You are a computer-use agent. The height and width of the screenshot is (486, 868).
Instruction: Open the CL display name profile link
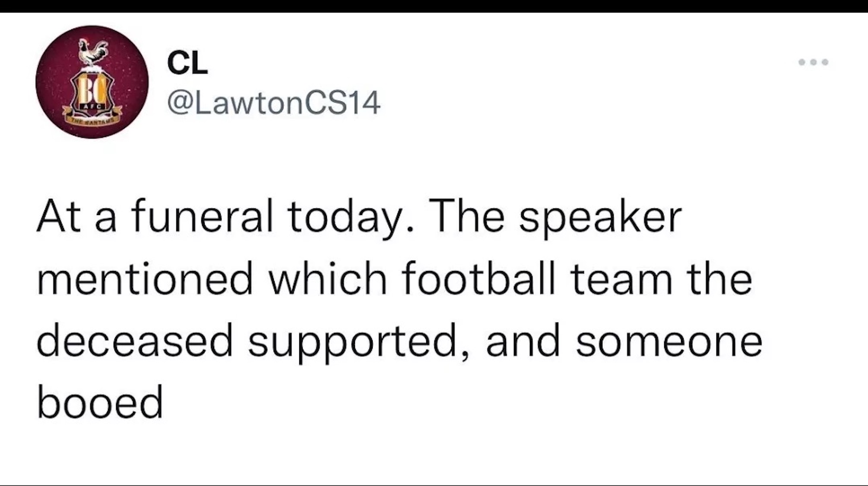187,63
